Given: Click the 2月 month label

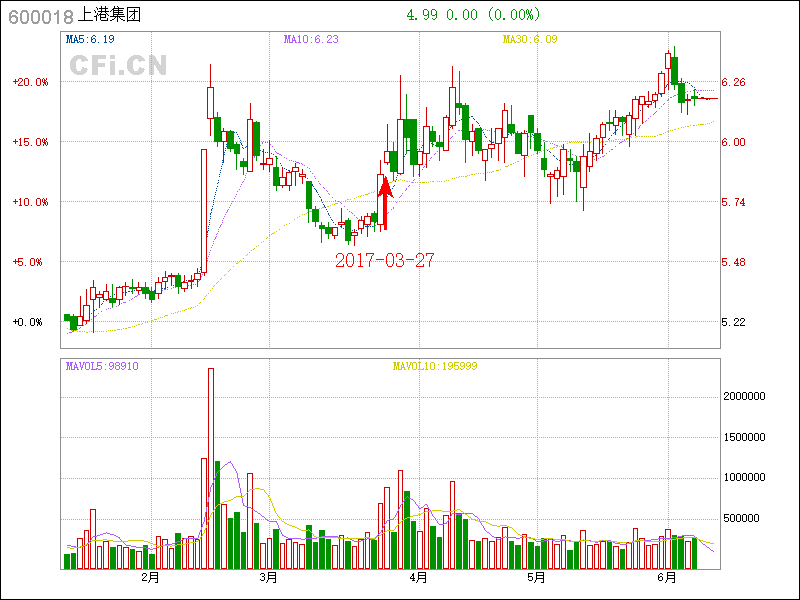Looking at the screenshot, I should pyautogui.click(x=151, y=578).
